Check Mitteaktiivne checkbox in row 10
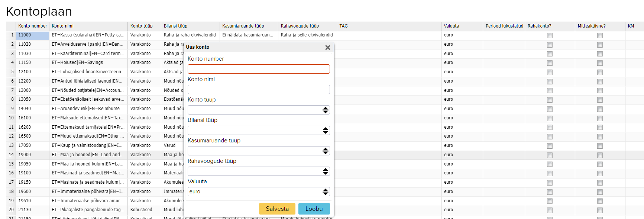Screen dimensions: 644x219 pos(600,119)
